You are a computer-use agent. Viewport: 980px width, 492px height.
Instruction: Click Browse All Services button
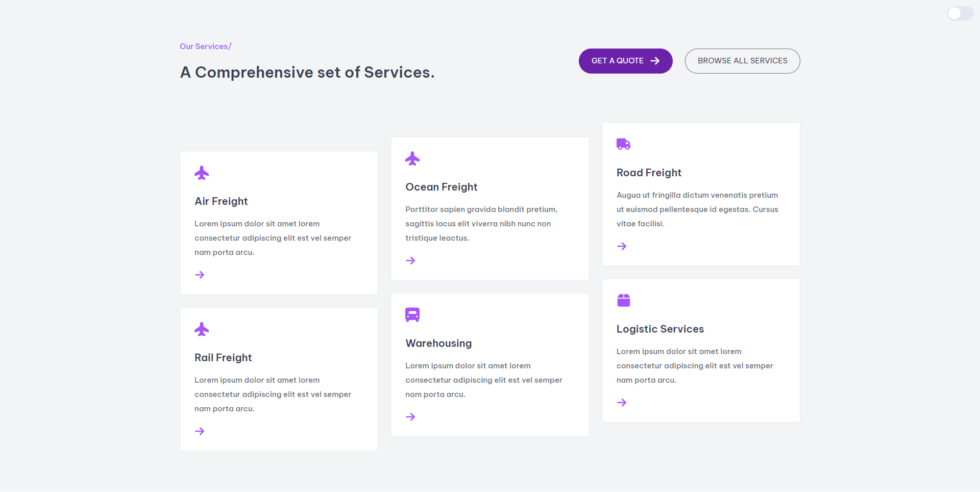point(742,61)
